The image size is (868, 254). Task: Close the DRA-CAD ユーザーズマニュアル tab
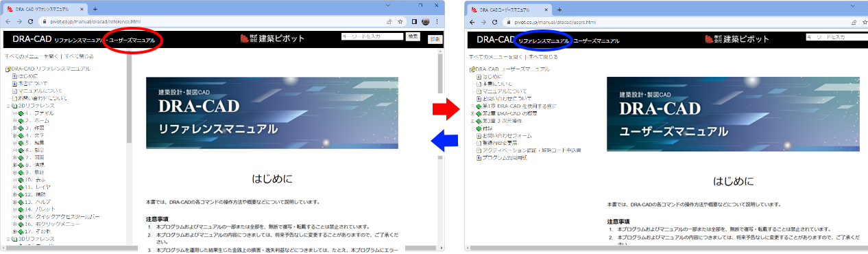pos(546,10)
